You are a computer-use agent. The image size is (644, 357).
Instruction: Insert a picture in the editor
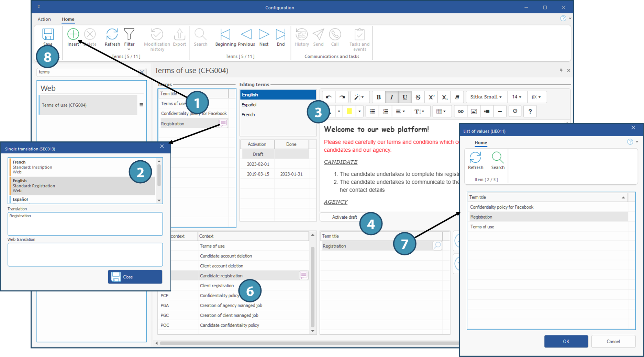tap(474, 111)
